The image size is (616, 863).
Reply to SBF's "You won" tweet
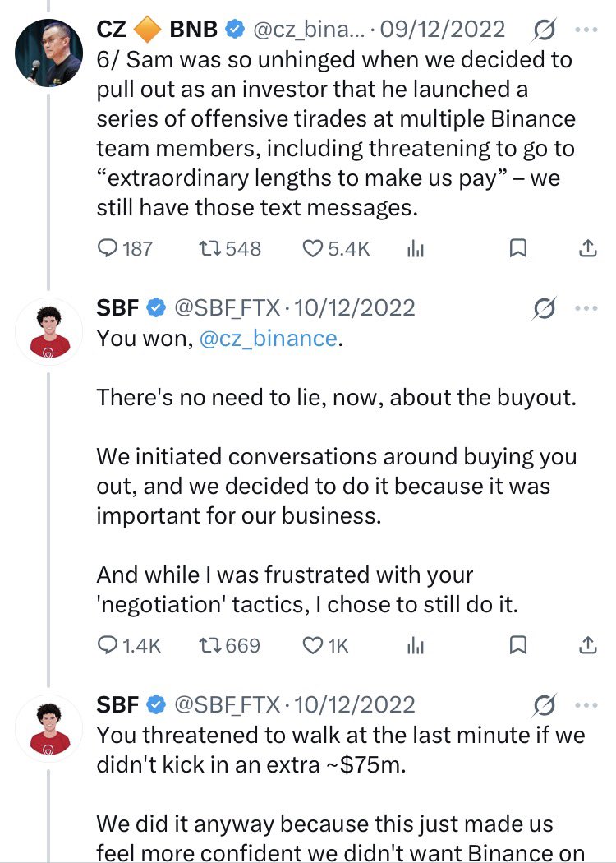pos(108,645)
